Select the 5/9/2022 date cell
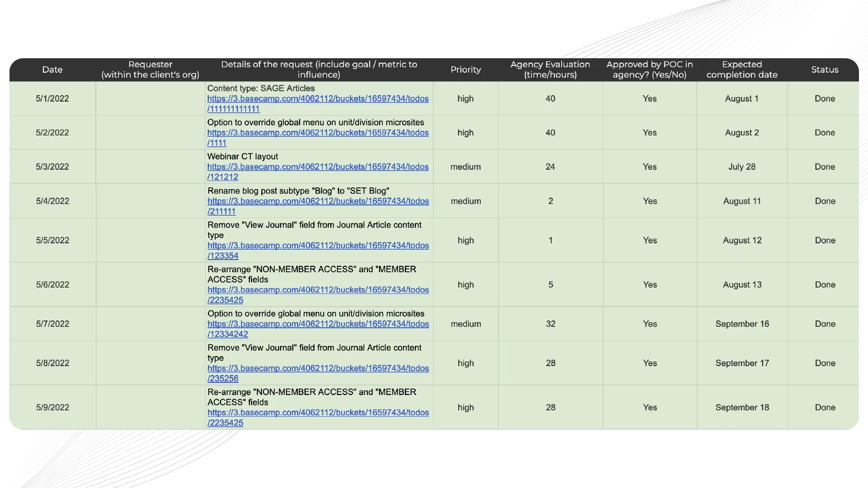The width and height of the screenshot is (868, 488). pyautogui.click(x=53, y=407)
